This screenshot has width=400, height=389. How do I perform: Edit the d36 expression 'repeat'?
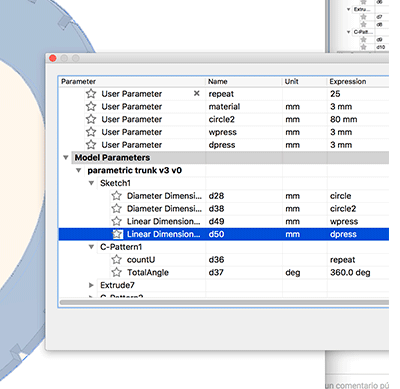(343, 260)
